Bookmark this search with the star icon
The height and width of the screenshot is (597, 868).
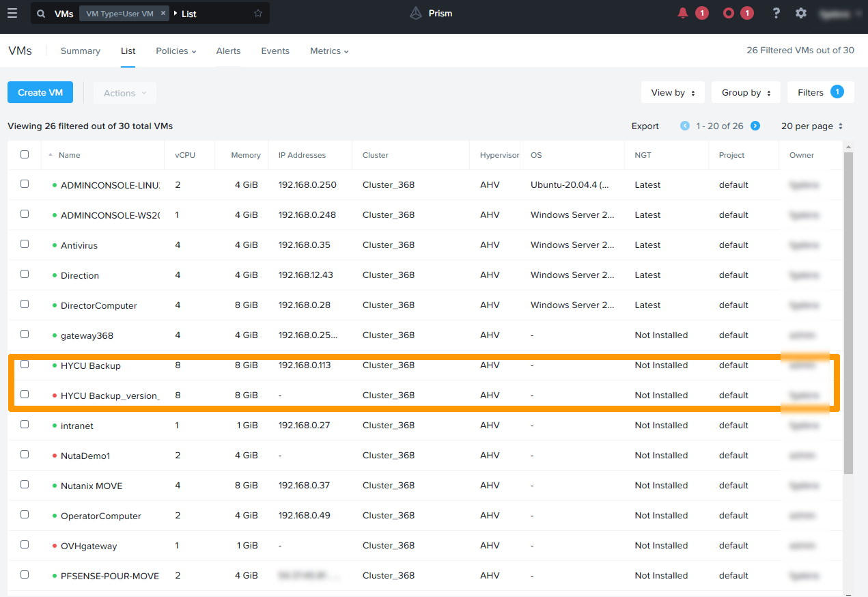(x=257, y=14)
